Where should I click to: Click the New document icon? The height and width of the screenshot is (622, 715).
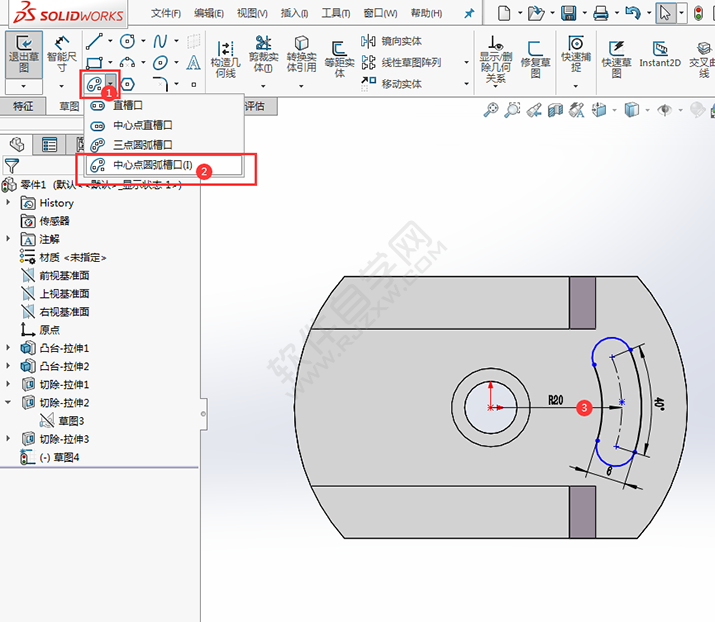pos(504,13)
